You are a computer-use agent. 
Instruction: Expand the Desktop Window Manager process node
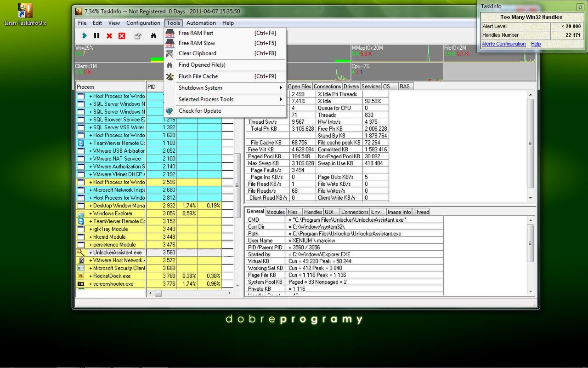91,206
